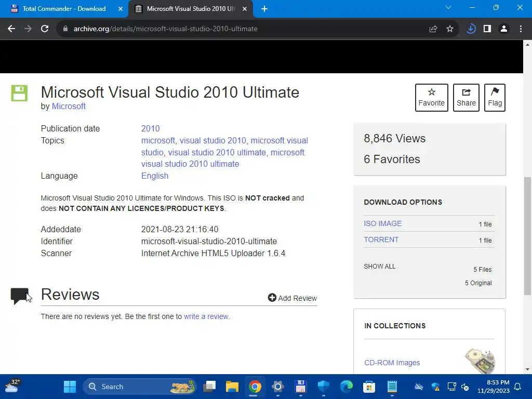Click the '8,846 Views' text
The width and height of the screenshot is (532, 399).
click(x=395, y=138)
